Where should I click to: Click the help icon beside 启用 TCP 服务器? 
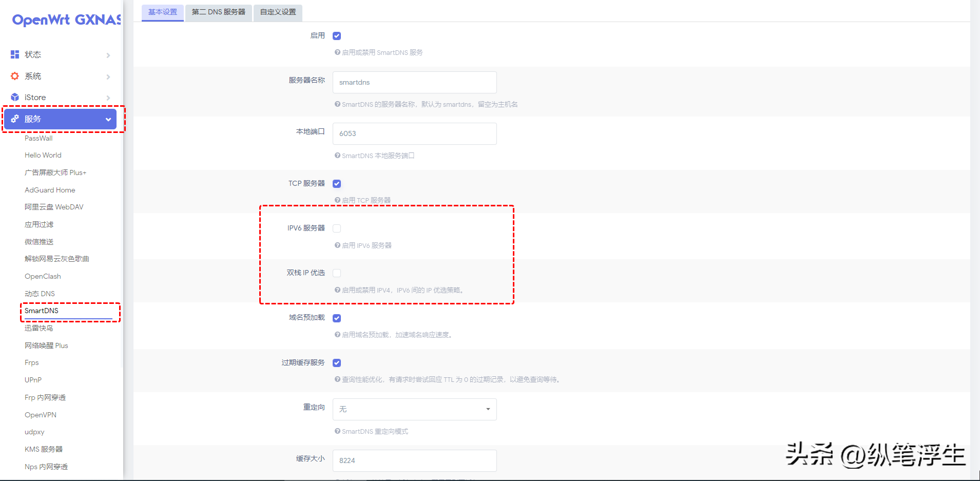click(x=337, y=200)
